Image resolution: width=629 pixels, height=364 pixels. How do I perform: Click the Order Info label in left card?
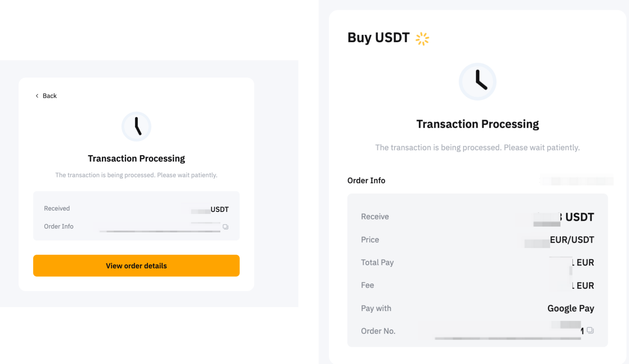[x=59, y=226]
